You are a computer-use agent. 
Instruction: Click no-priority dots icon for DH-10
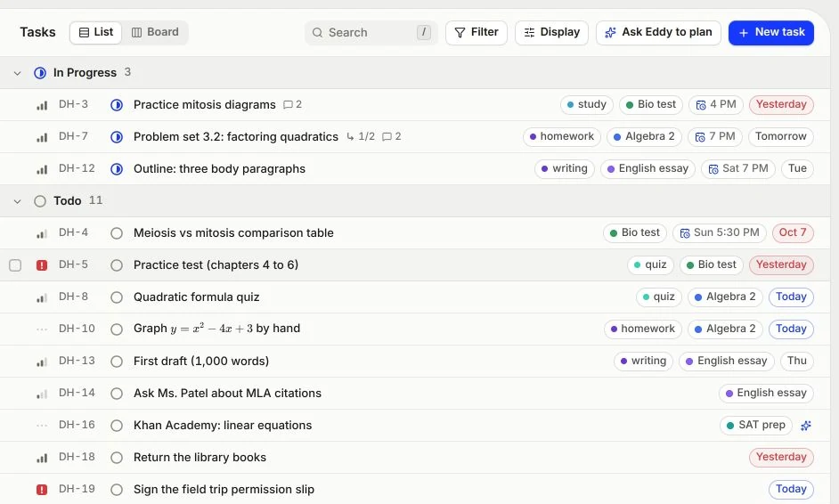click(x=42, y=329)
